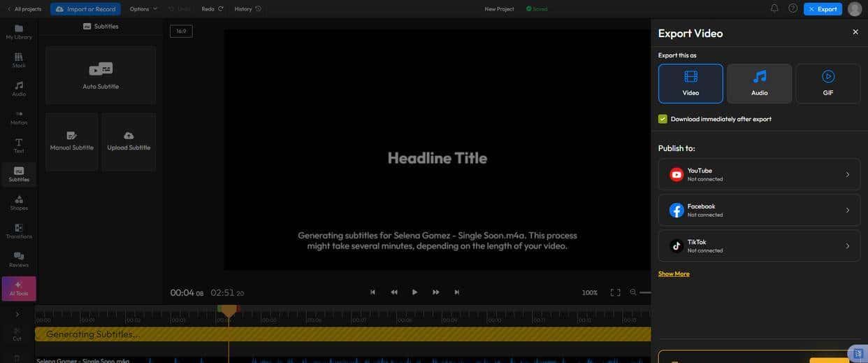The width and height of the screenshot is (868, 363).
Task: Open the Stock media sidebar icon
Action: tap(19, 59)
